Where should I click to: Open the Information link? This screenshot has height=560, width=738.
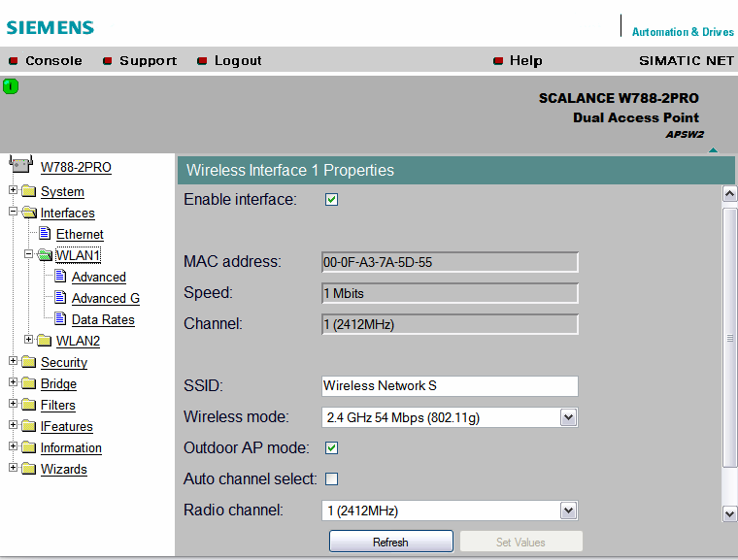pos(71,448)
